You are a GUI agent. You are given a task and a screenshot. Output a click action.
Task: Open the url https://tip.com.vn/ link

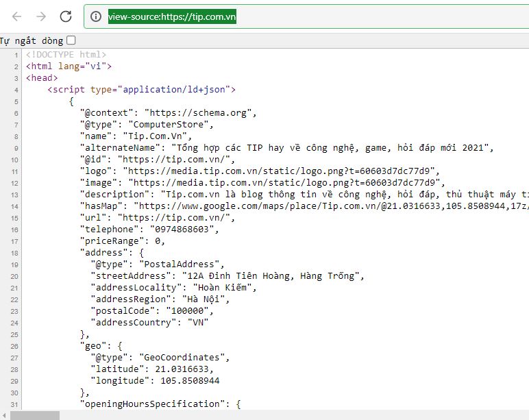tap(176, 218)
